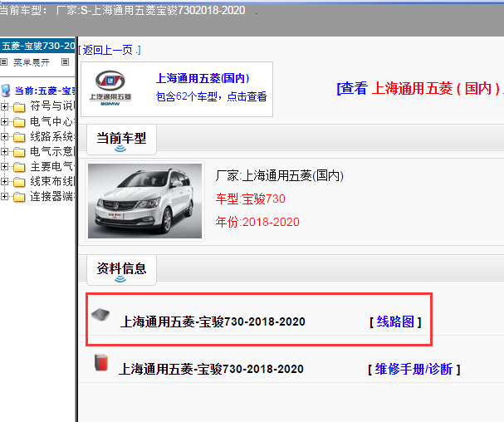The image size is (504, 422).
Task: Select the 符号与说 tree item text
Action: click(x=52, y=105)
